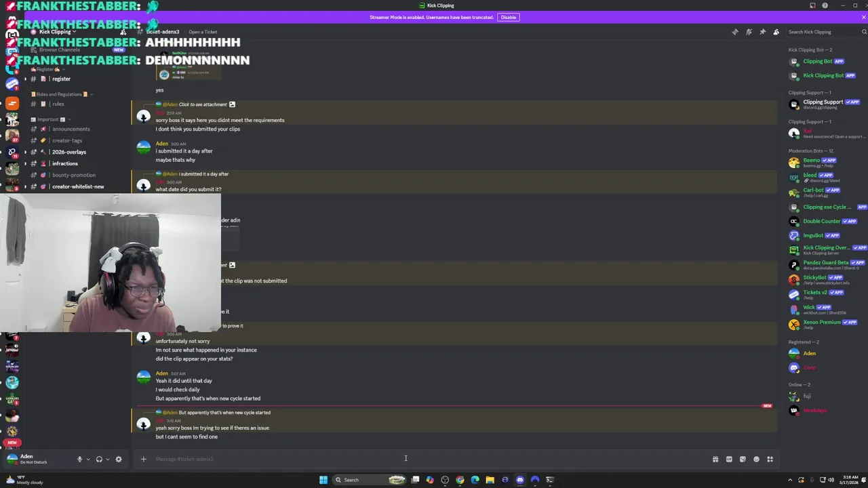This screenshot has width=868, height=488.
Task: Open pinned messages in channel header
Action: (762, 32)
